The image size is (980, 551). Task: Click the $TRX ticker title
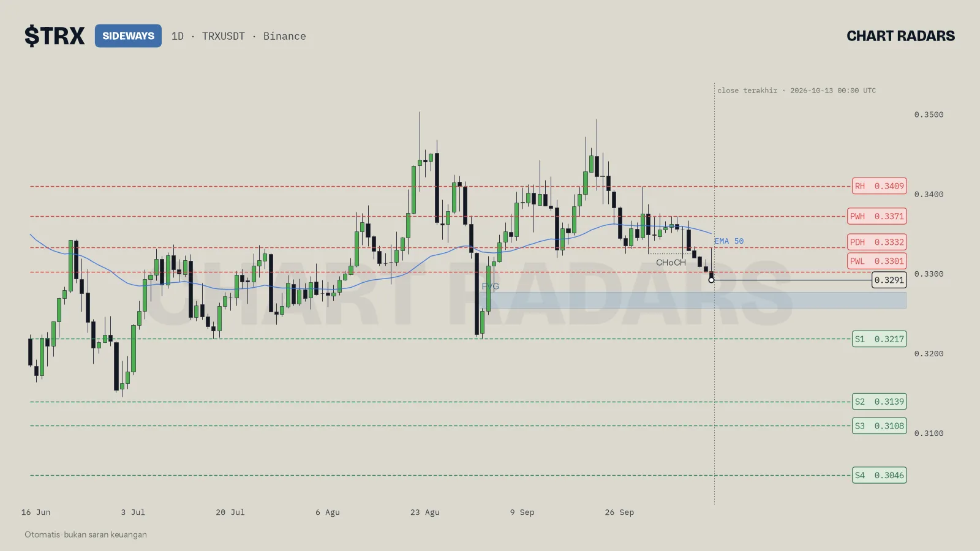pyautogui.click(x=55, y=36)
